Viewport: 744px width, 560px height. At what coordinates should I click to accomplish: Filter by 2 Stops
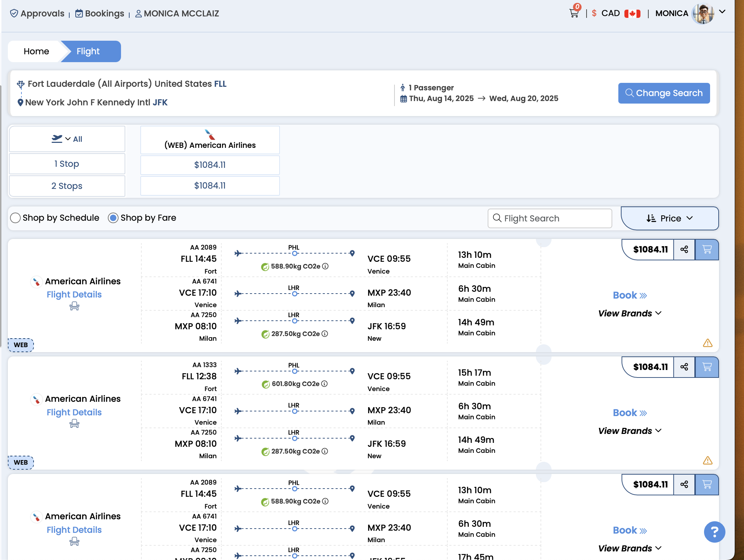coord(67,186)
